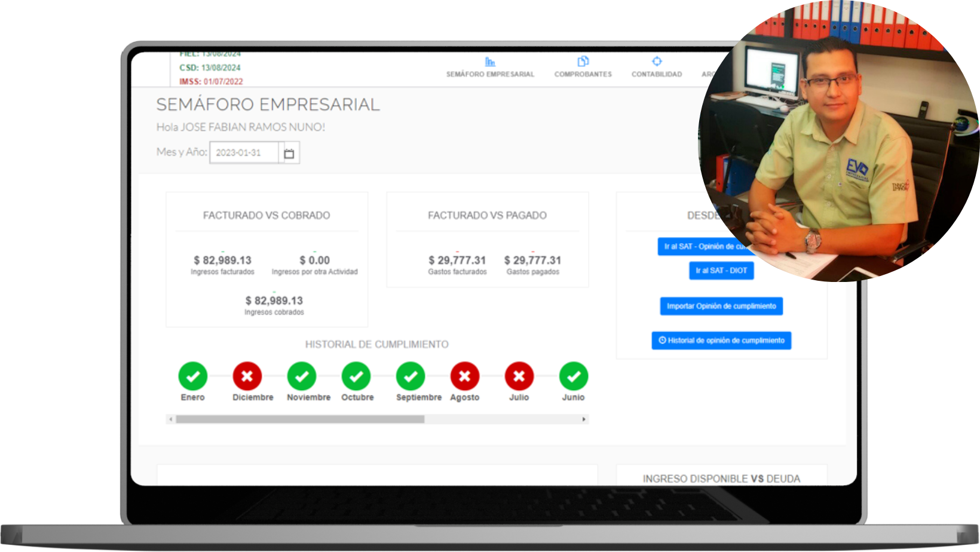Click the Diciembre month label

(253, 397)
